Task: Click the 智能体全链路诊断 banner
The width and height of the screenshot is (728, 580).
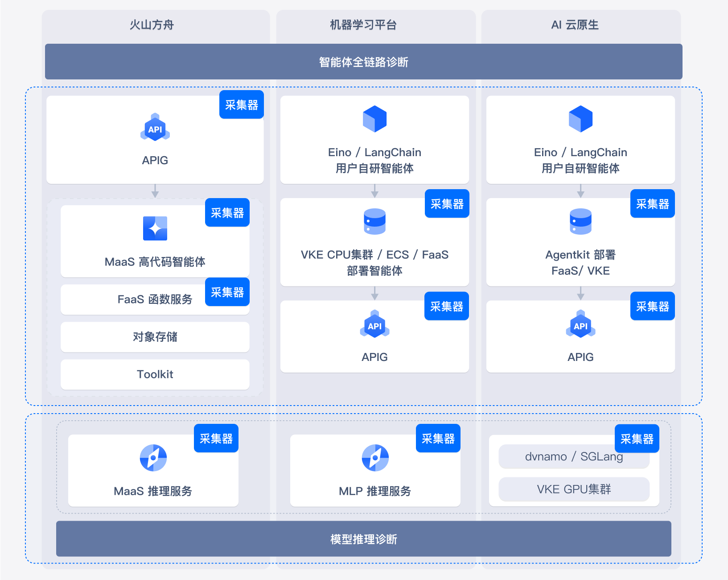Action: click(x=364, y=62)
